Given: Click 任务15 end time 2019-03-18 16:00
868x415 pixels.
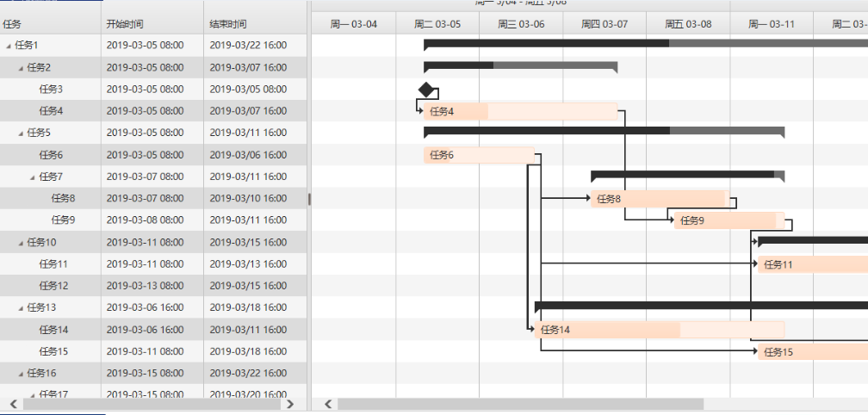Looking at the screenshot, I should pyautogui.click(x=248, y=351).
